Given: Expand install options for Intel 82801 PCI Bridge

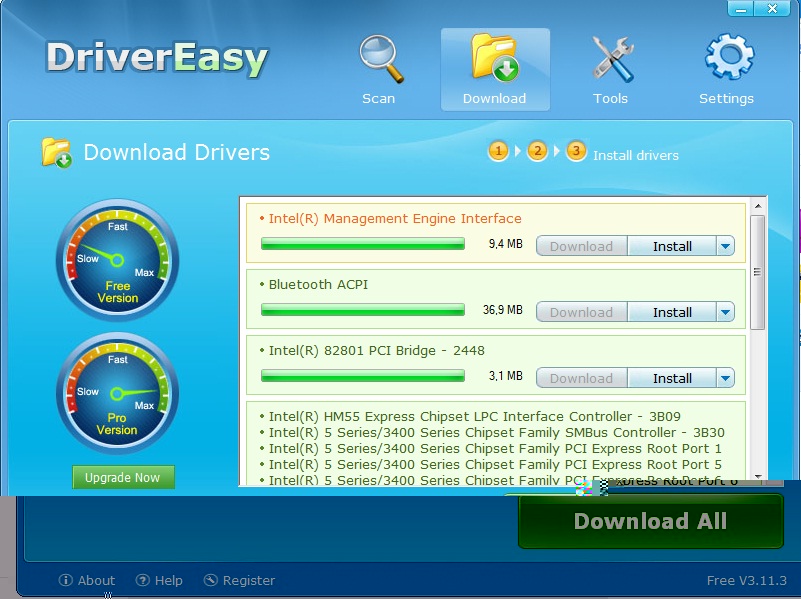Looking at the screenshot, I should click(725, 378).
